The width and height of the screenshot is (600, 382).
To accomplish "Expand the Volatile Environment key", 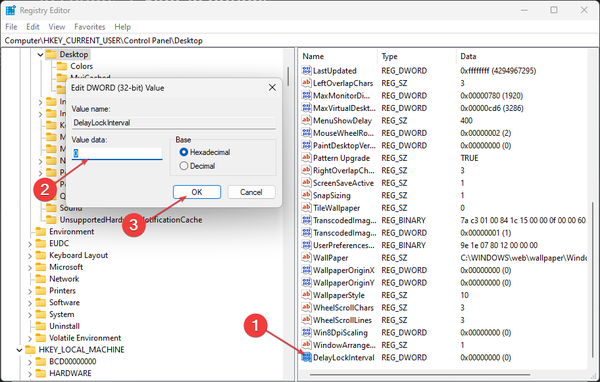I will (x=30, y=338).
